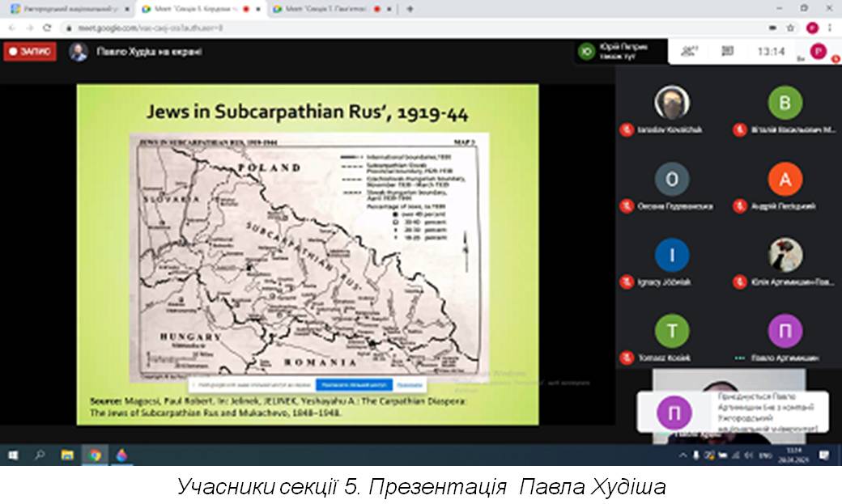Open the chat panel icon

tap(728, 52)
